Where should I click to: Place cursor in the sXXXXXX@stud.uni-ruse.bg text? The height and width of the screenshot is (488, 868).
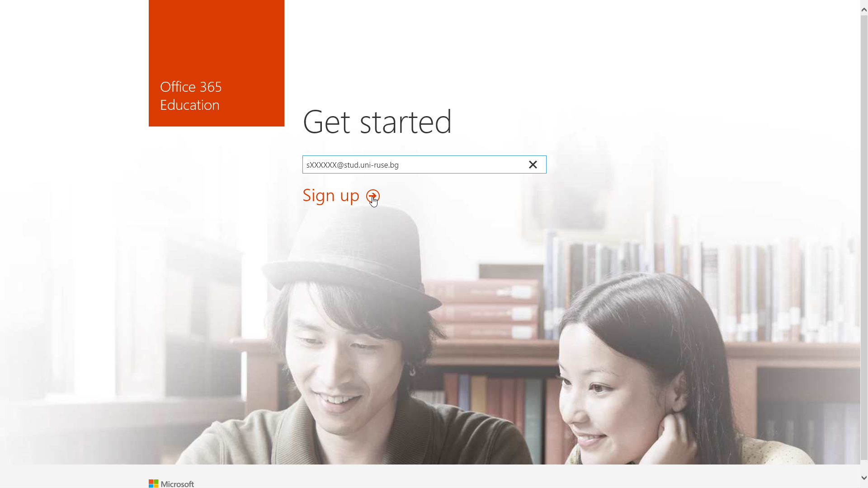pyautogui.click(x=353, y=165)
